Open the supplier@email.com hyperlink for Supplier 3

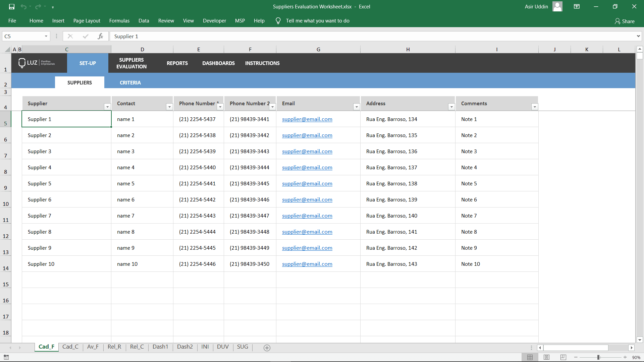[307, 151]
